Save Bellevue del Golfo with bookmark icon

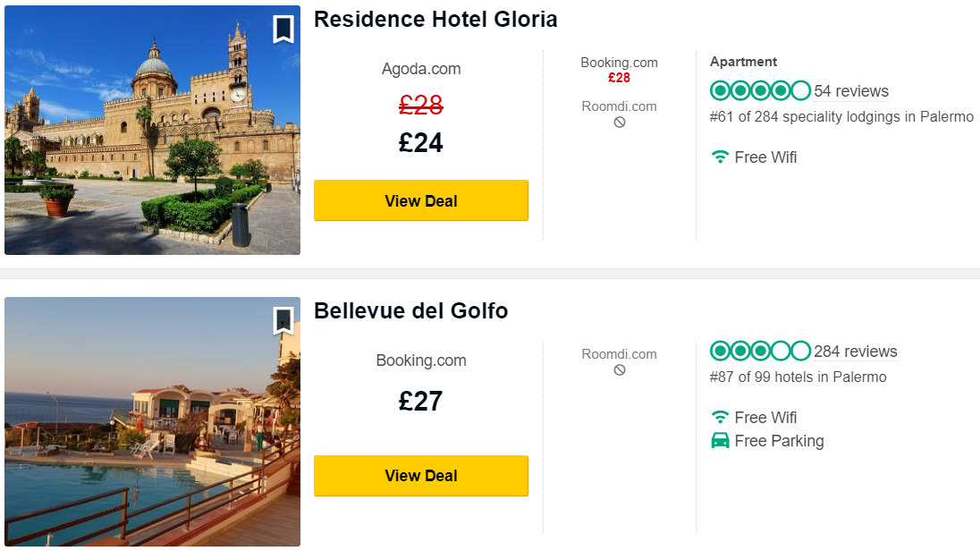tap(283, 320)
